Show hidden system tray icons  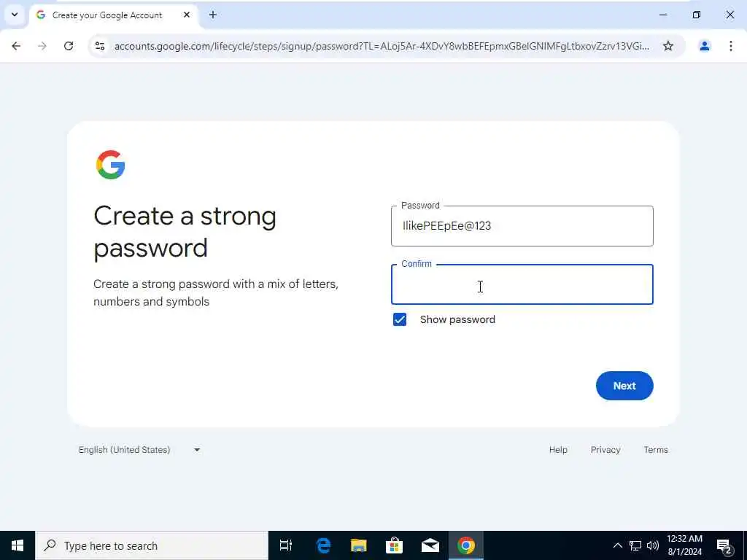click(617, 545)
